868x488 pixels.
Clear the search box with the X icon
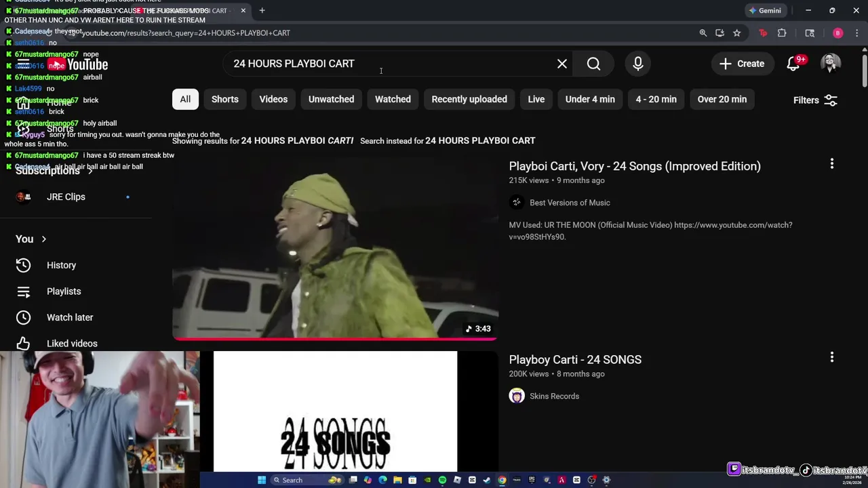click(562, 64)
